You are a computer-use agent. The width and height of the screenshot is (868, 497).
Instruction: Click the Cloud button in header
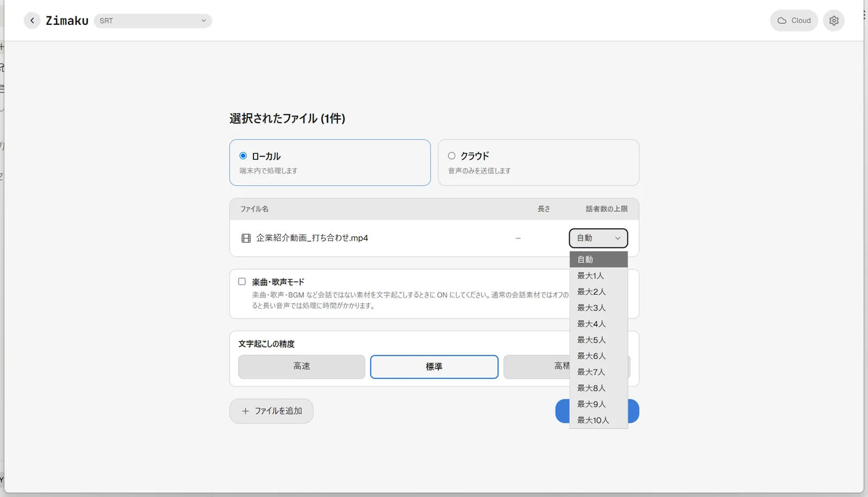794,21
